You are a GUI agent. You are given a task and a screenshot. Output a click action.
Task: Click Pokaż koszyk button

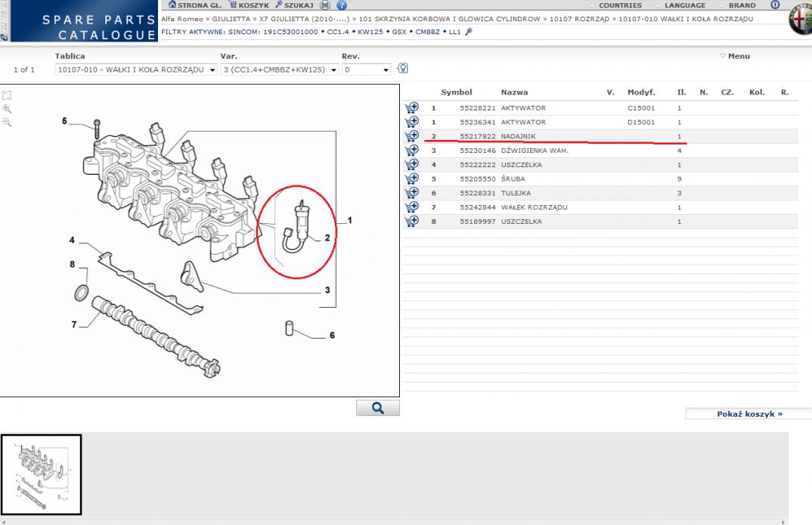tap(749, 414)
